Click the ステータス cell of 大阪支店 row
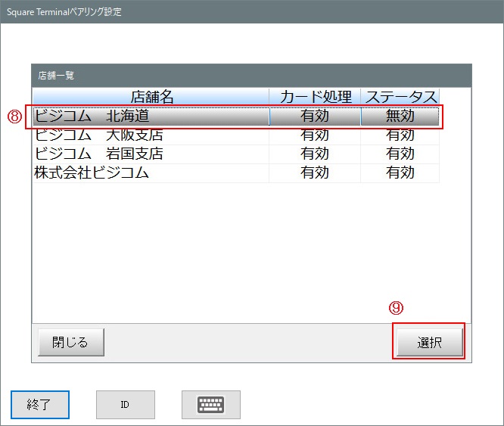Image resolution: width=504 pixels, height=426 pixels. [400, 135]
